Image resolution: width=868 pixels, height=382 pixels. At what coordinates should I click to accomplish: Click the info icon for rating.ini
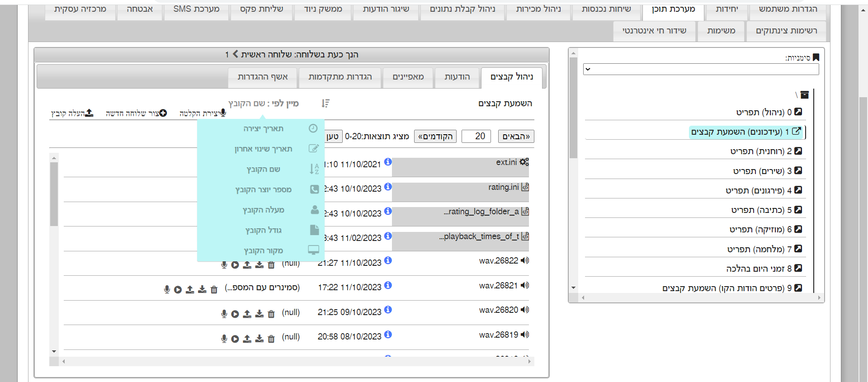[388, 187]
